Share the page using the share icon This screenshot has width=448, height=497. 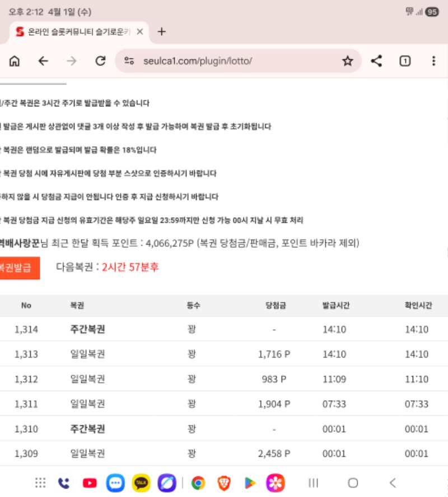click(376, 62)
